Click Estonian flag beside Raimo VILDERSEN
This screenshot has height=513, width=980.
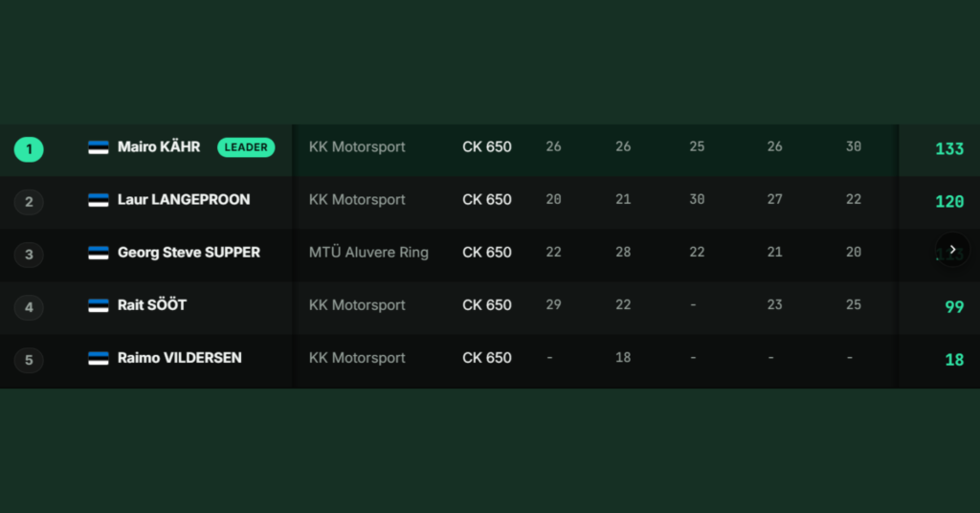click(99, 358)
